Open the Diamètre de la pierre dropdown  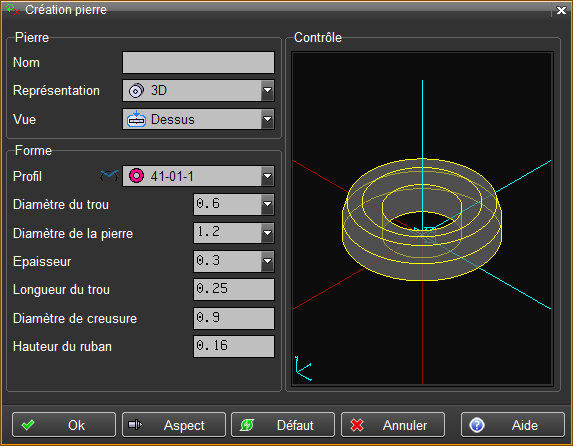267,233
